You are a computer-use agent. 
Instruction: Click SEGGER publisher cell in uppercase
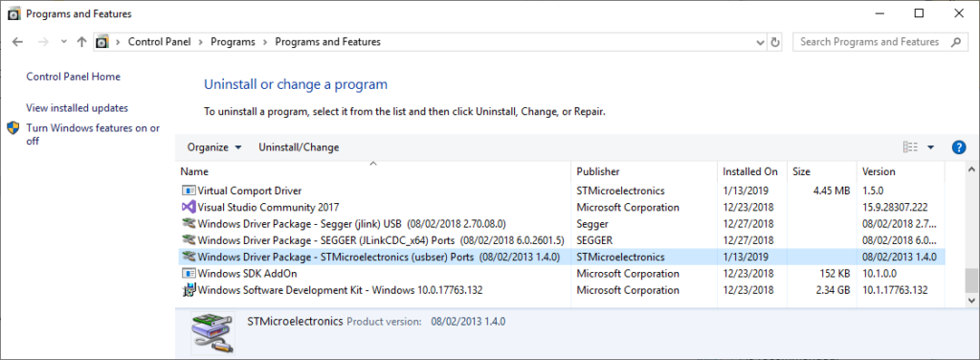[594, 240]
